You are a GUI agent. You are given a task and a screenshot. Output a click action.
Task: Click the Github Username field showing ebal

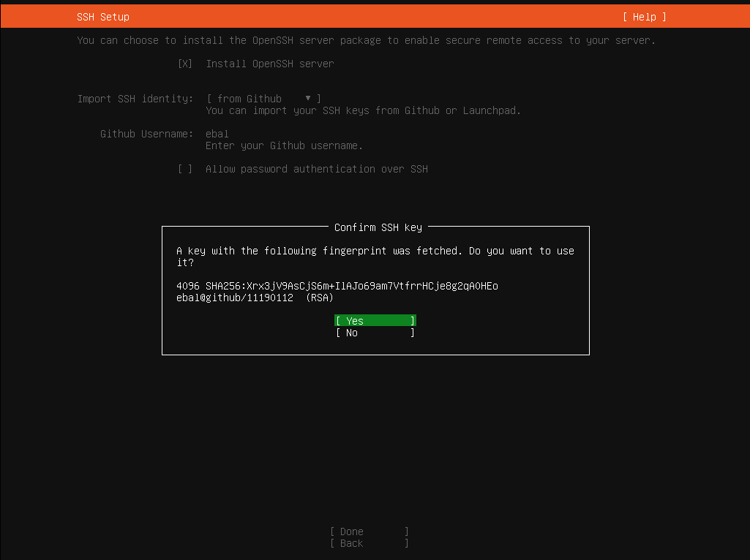(216, 134)
